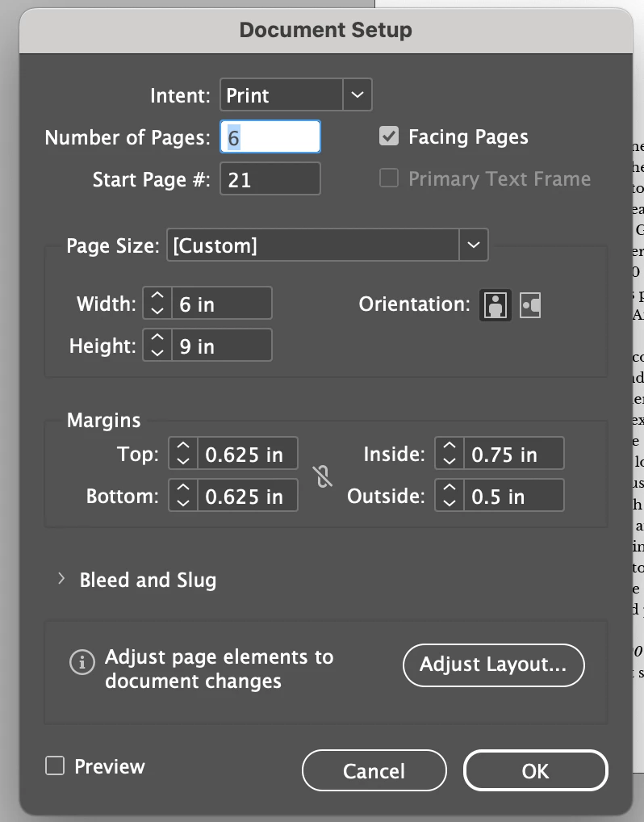
Task: Toggle Facing Pages checkbox
Action: pos(389,136)
